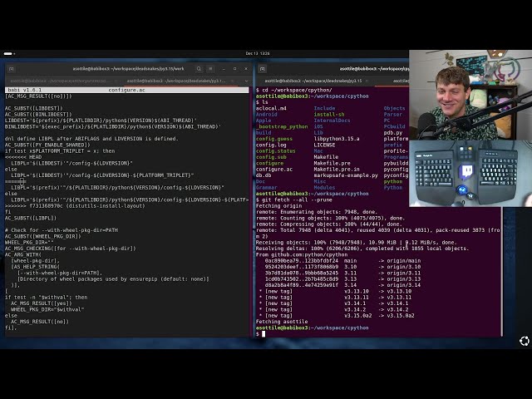Screen dimensions: 532x399
Task: Click the webcam video overlay
Action: (470, 95)
